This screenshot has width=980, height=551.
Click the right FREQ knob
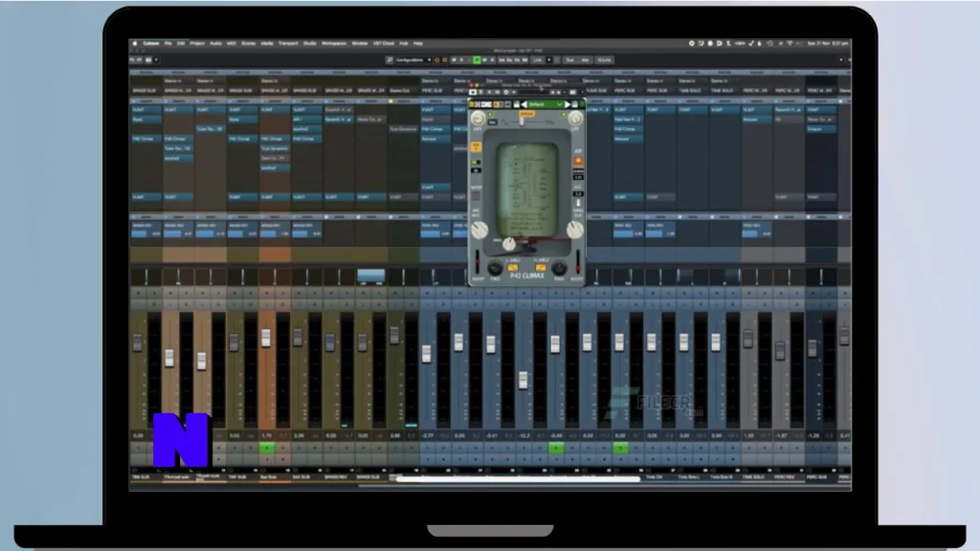click(559, 269)
